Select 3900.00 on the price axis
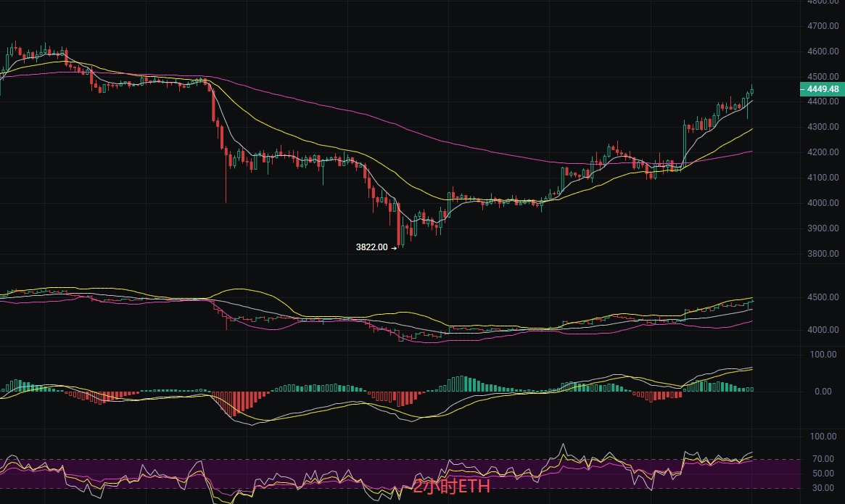This screenshot has width=845, height=504. 823,228
